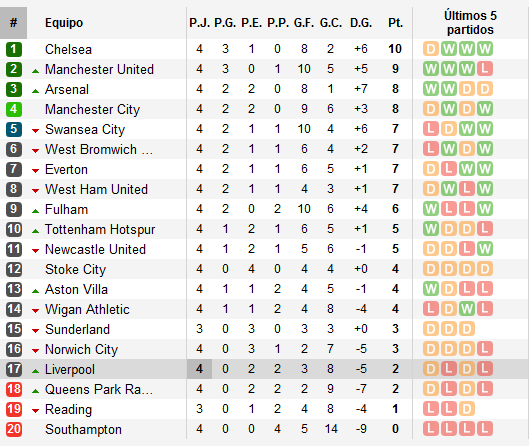
Task: Click the L form badge in Manchester United's row
Action: coord(484,69)
